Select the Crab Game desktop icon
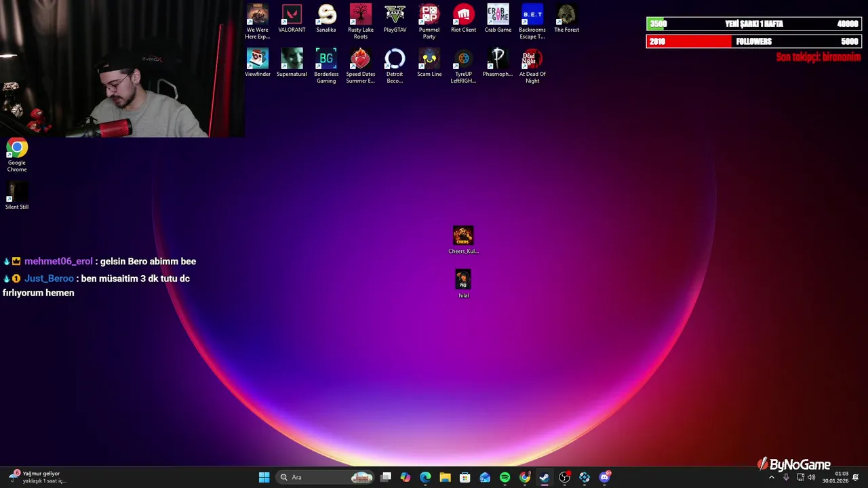Image resolution: width=868 pixels, height=488 pixels. (498, 19)
